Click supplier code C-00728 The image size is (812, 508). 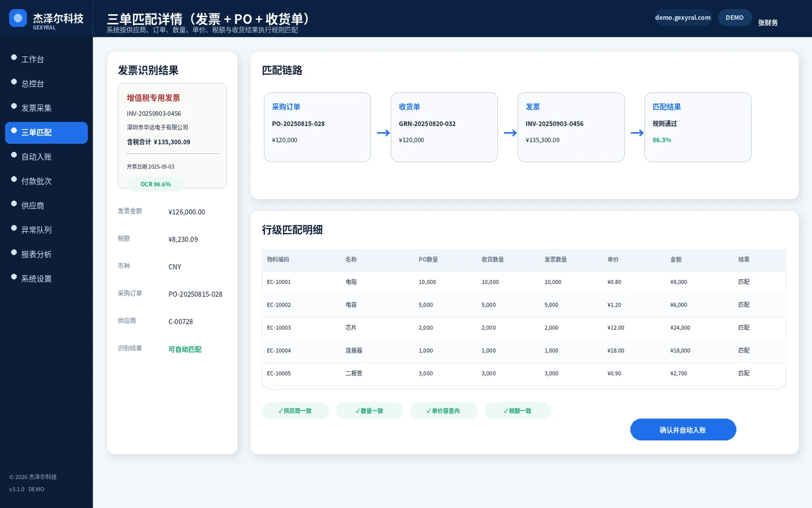[180, 322]
